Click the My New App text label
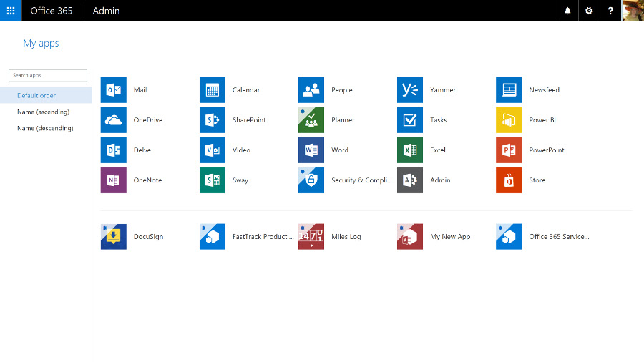Image resolution: width=644 pixels, height=362 pixels. 450,236
